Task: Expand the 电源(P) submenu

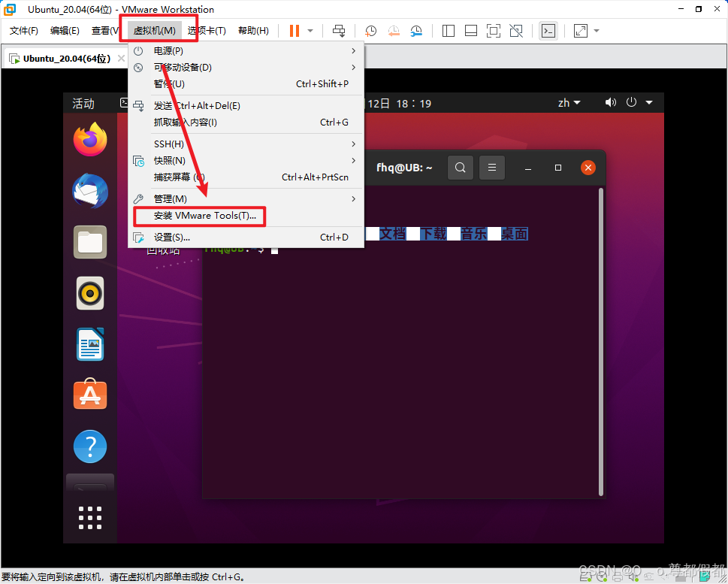Action: (x=246, y=50)
